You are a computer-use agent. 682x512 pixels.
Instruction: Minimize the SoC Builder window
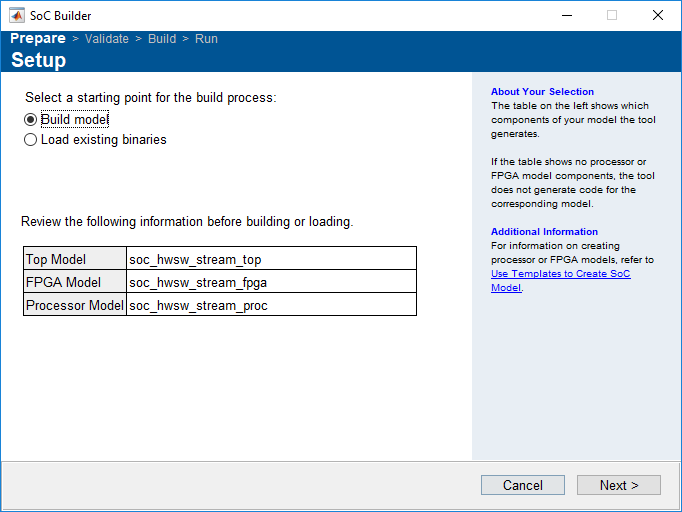(x=567, y=16)
